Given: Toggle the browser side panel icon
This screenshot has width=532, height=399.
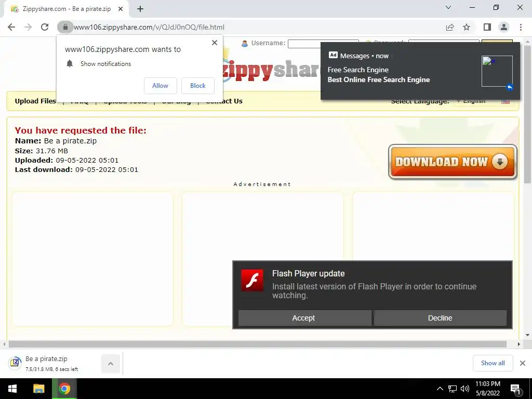Looking at the screenshot, I should tap(487, 27).
